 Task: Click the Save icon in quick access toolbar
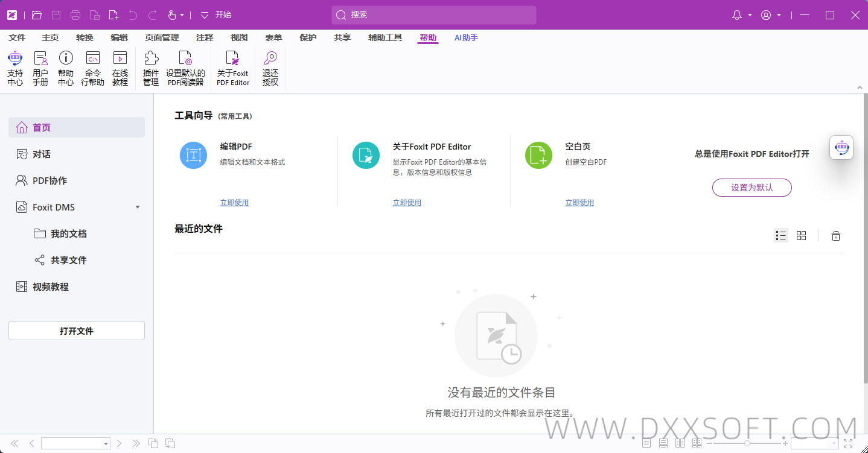pyautogui.click(x=56, y=15)
